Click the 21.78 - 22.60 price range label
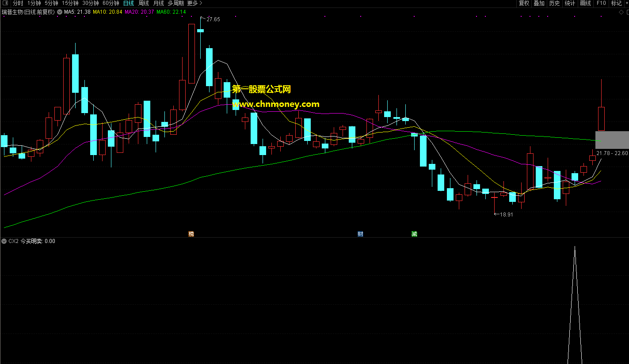This screenshot has width=629, height=364. point(612,153)
